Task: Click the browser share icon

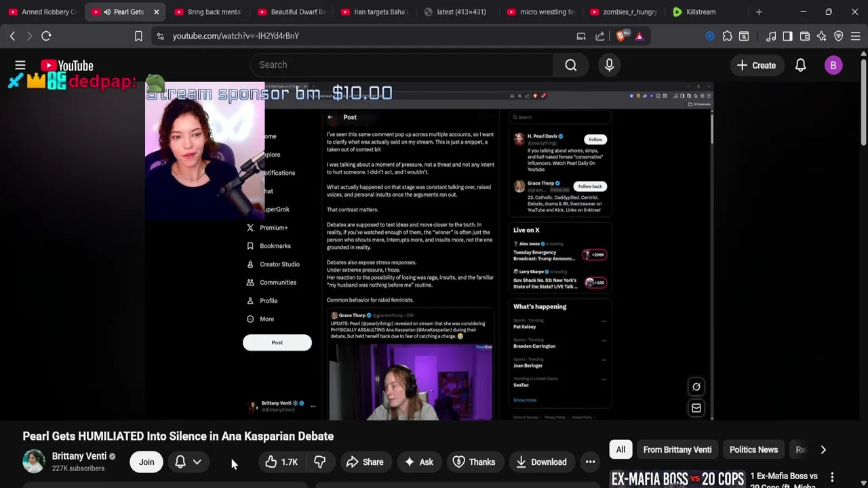Action: tap(600, 36)
